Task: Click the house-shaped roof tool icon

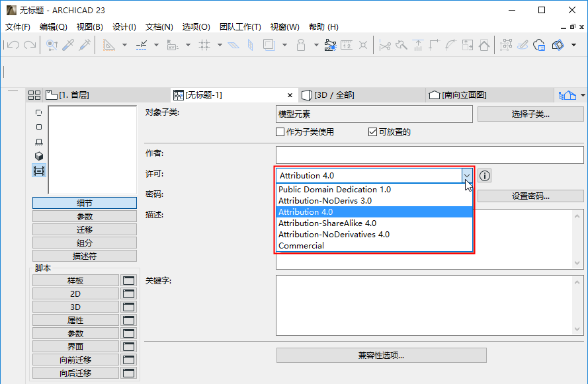Action: (x=484, y=46)
